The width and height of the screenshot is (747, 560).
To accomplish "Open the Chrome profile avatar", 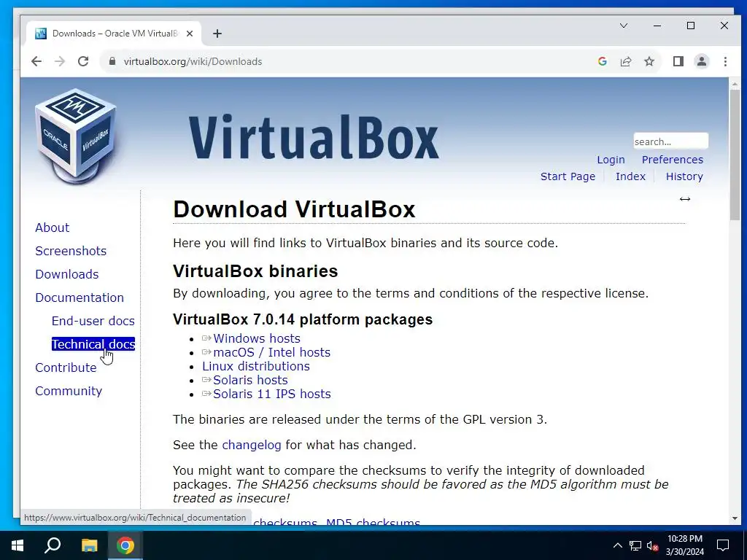I will pos(702,61).
